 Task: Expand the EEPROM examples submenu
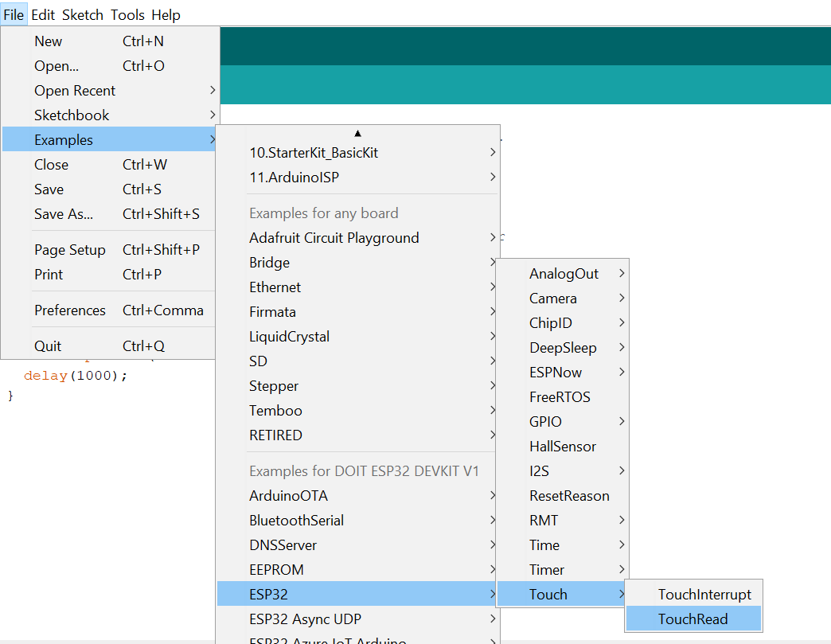[x=357, y=569]
